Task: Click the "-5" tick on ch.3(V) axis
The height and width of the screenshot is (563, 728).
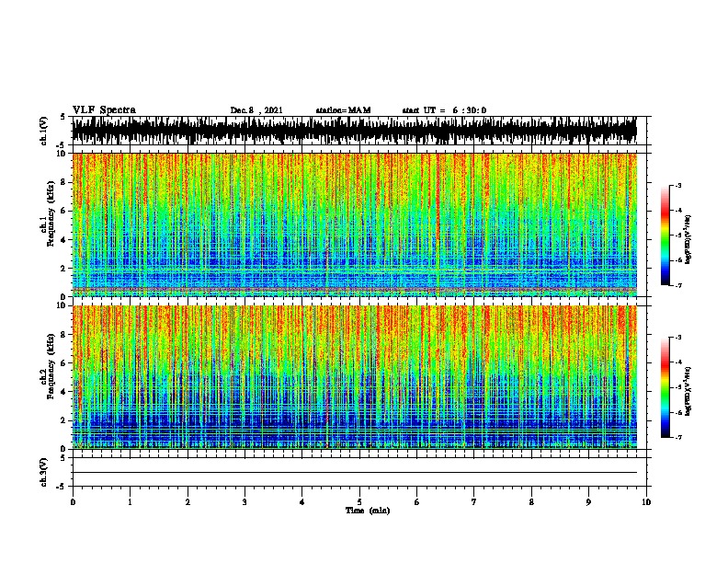Action: click(62, 487)
